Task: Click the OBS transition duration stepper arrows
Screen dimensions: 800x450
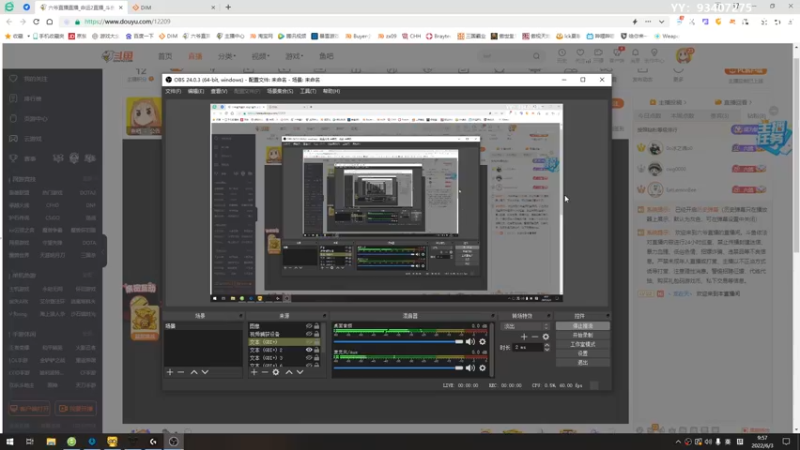Action: click(x=547, y=347)
